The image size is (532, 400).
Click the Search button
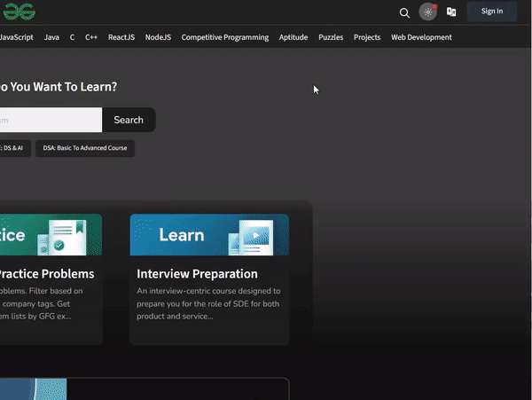[x=129, y=120]
